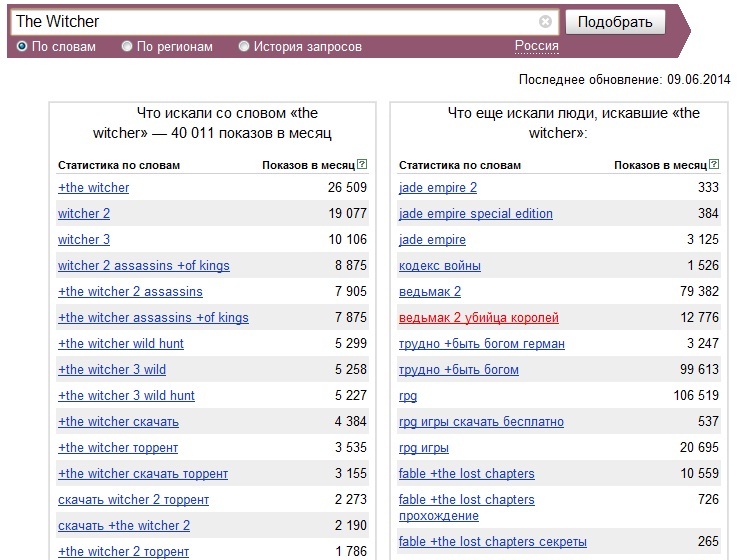Click the value '106 519' for rpg

696,395
